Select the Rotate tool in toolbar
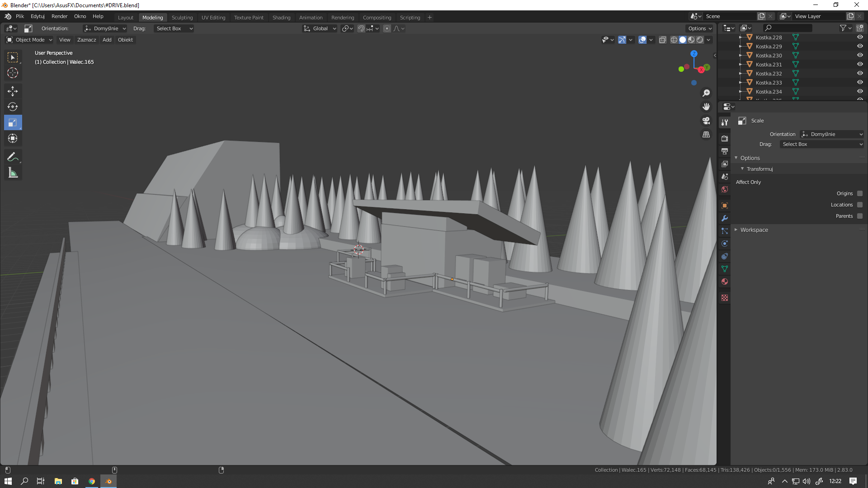 coord(13,107)
